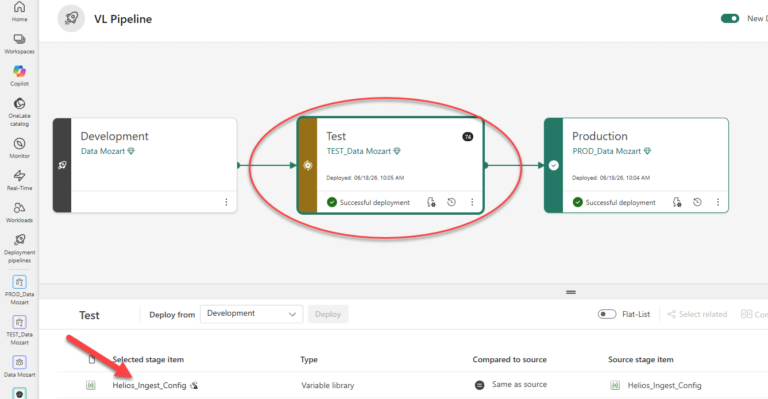This screenshot has height=399, width=768.
Task: Select Helios_Ingest_Config in selected stage items
Action: click(x=149, y=385)
